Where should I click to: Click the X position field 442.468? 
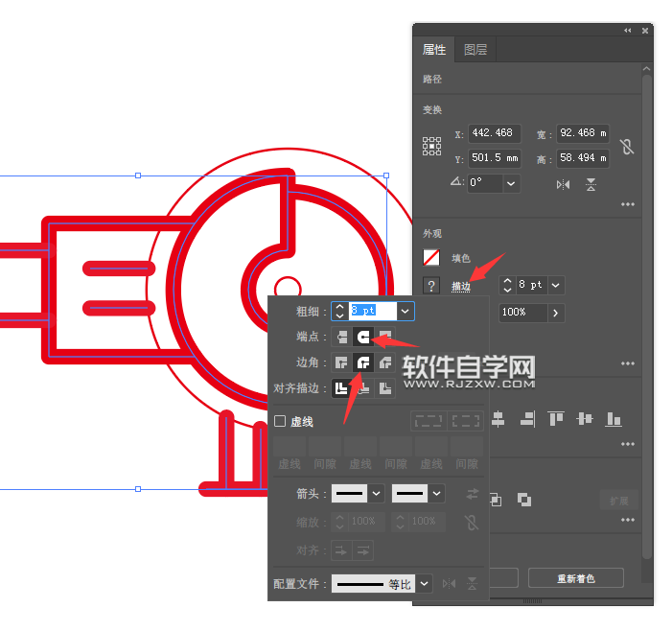495,133
